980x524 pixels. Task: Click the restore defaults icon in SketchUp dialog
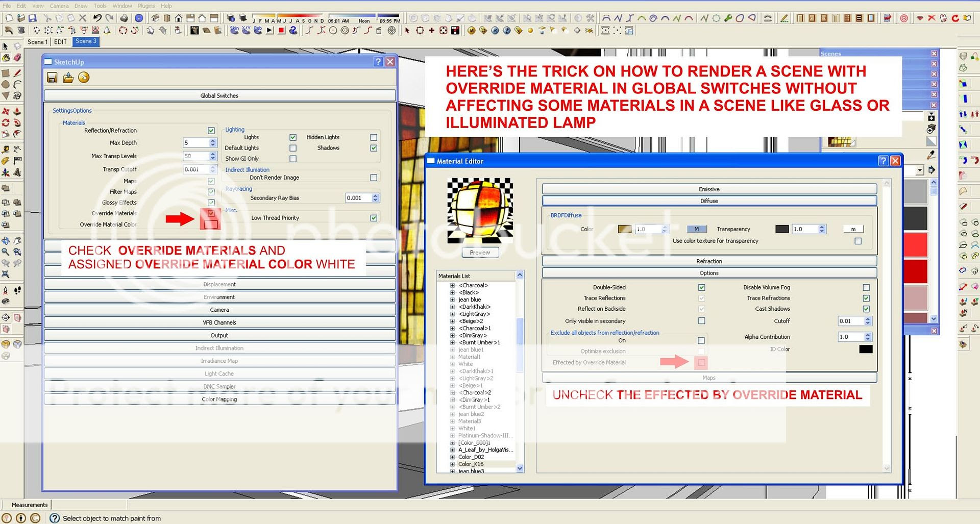click(84, 78)
